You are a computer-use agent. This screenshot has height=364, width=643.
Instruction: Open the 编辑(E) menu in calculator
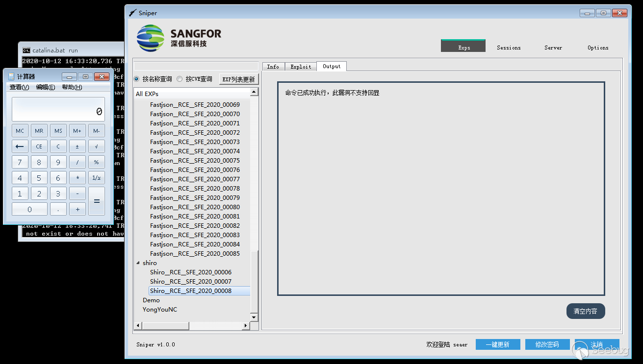pyautogui.click(x=46, y=87)
